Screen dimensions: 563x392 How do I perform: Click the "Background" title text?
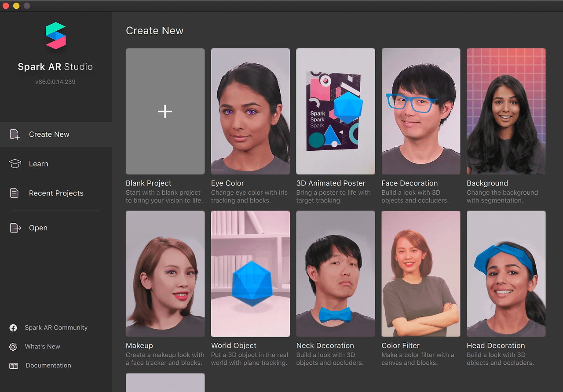[487, 183]
